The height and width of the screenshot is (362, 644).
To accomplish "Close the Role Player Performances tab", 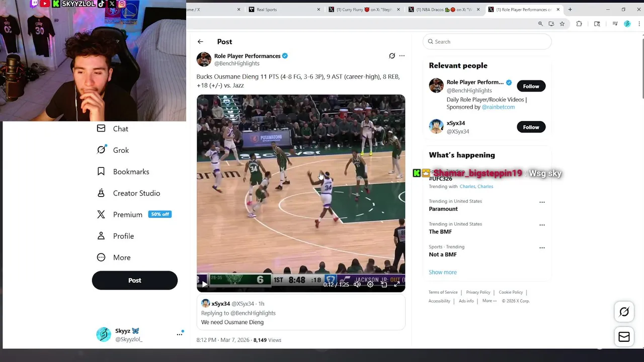I will (x=558, y=10).
